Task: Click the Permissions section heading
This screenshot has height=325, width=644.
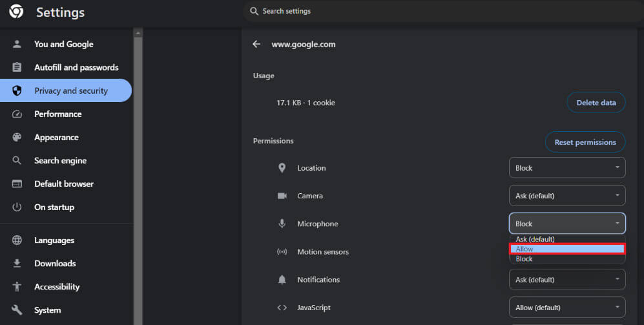Action: click(x=273, y=141)
